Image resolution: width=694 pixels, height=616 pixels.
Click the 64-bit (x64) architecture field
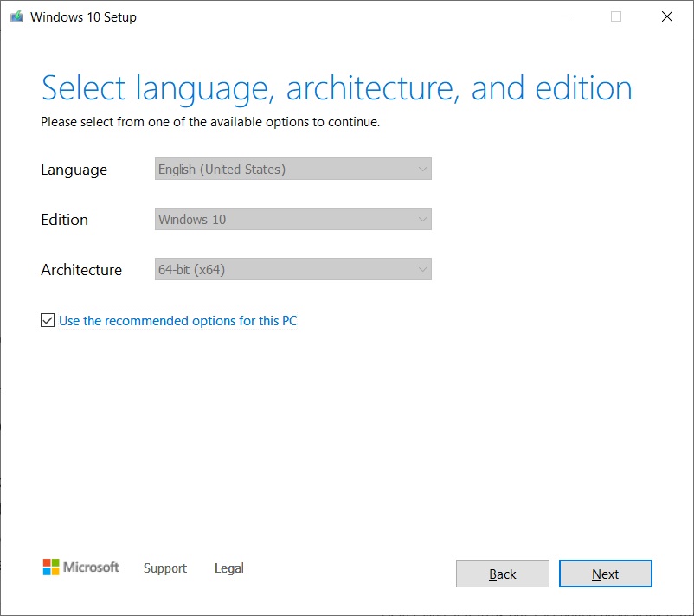[x=292, y=269]
